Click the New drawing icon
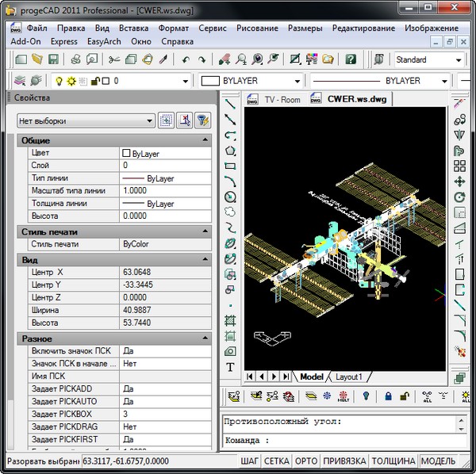Image resolution: width=476 pixels, height=474 pixels. (21, 59)
